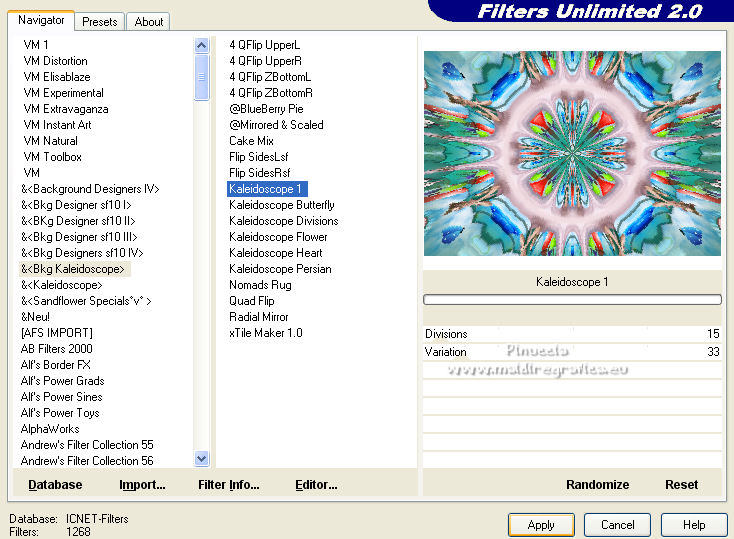Select &Neu! category
Image resolution: width=734 pixels, height=539 pixels.
pyautogui.click(x=35, y=317)
